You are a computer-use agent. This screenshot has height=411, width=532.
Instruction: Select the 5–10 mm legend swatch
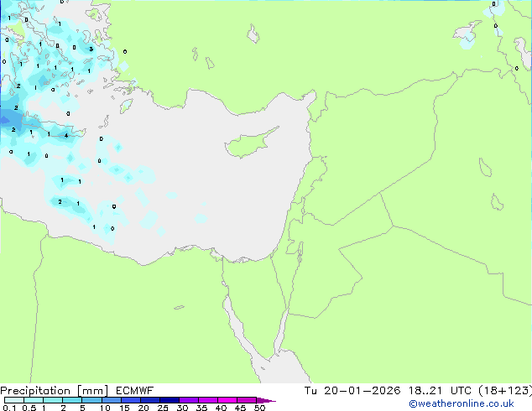91,400
